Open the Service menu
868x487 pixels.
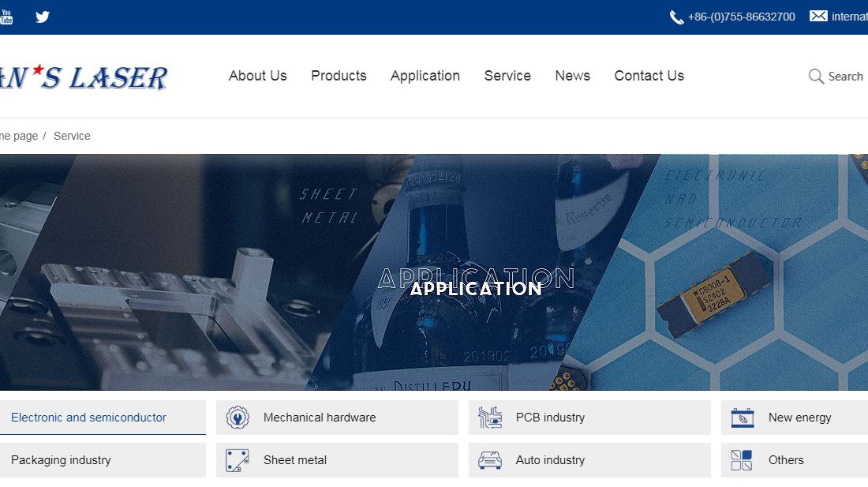point(507,76)
